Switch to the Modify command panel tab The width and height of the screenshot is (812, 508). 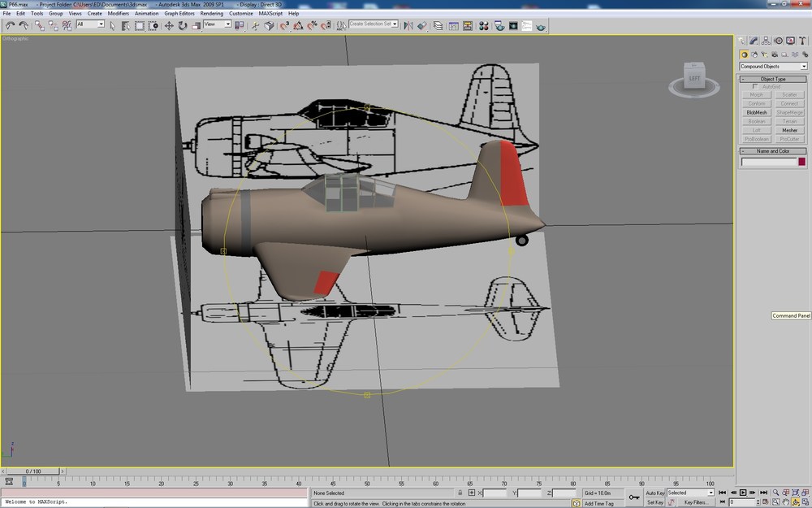(x=754, y=41)
